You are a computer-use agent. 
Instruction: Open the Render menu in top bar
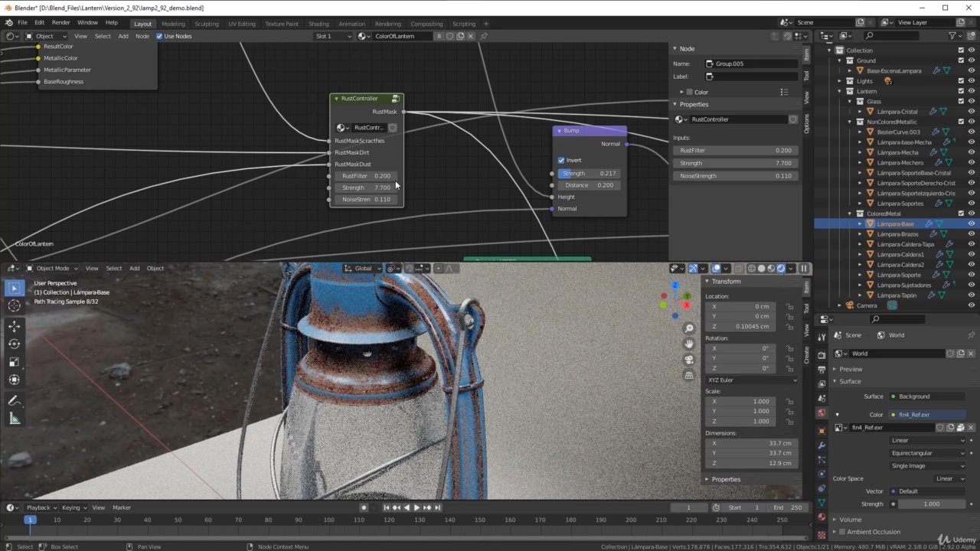point(60,22)
